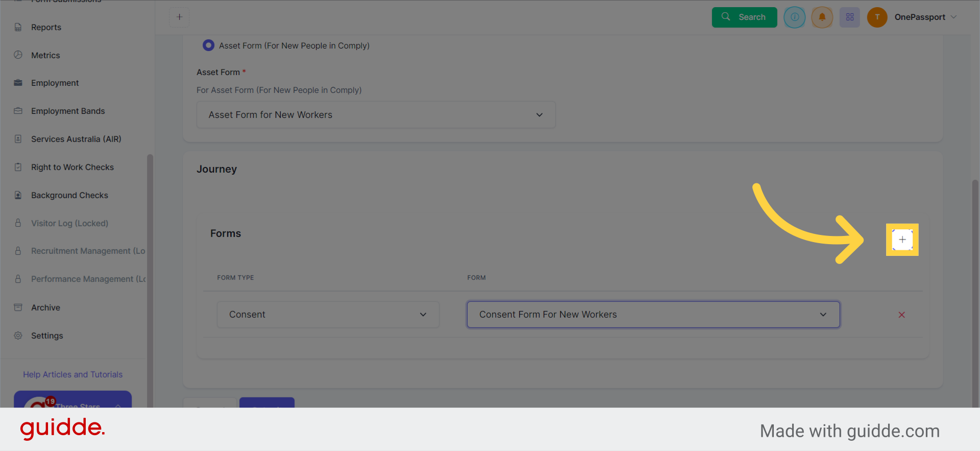Open Services Australia (AIR)
Image resolution: width=980 pixels, height=451 pixels.
(76, 139)
